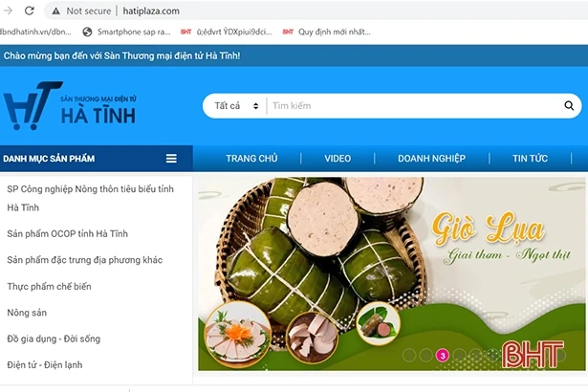Click the leaf-wrapped giò circular thumbnail
Screen dimensions: 588x392
[379, 324]
